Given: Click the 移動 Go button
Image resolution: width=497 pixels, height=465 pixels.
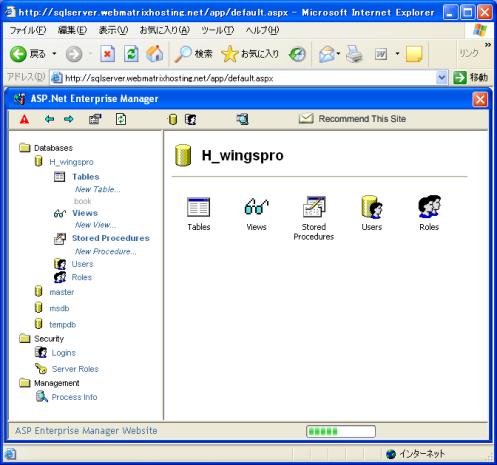Looking at the screenshot, I should pyautogui.click(x=471, y=78).
